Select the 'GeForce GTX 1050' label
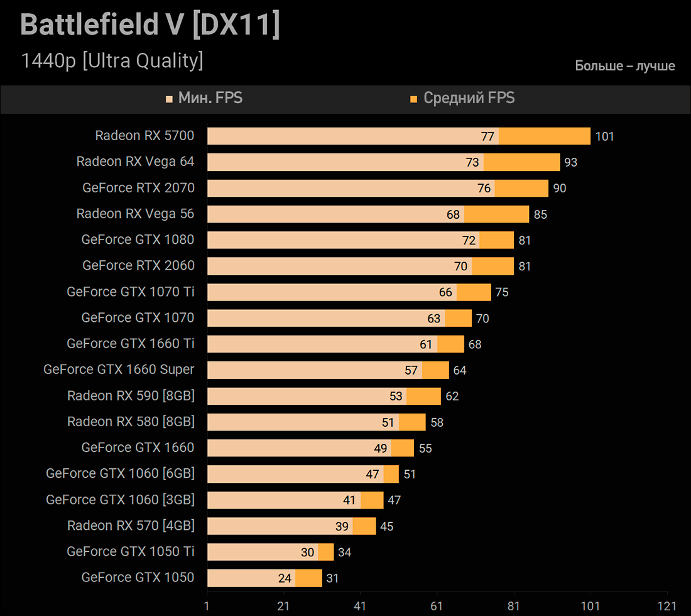691x616 pixels. (138, 578)
